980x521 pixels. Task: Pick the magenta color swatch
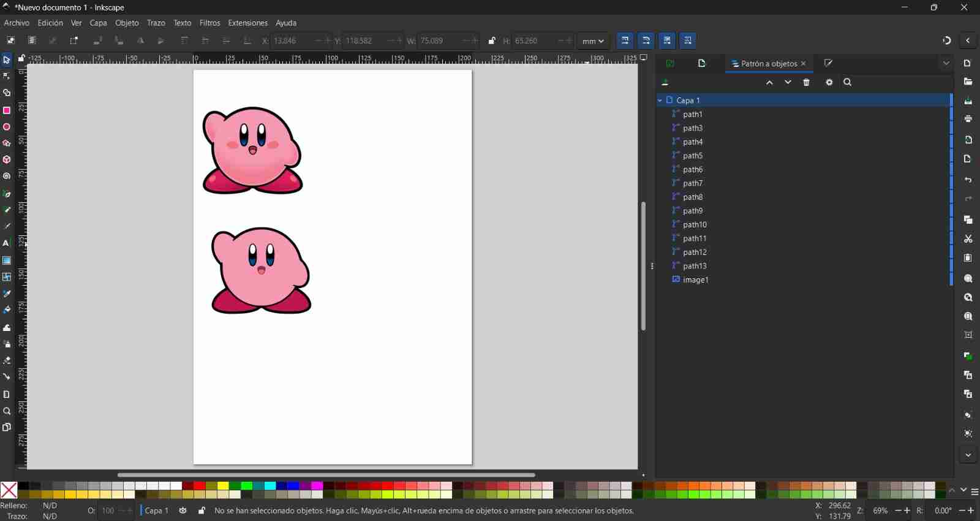point(317,486)
